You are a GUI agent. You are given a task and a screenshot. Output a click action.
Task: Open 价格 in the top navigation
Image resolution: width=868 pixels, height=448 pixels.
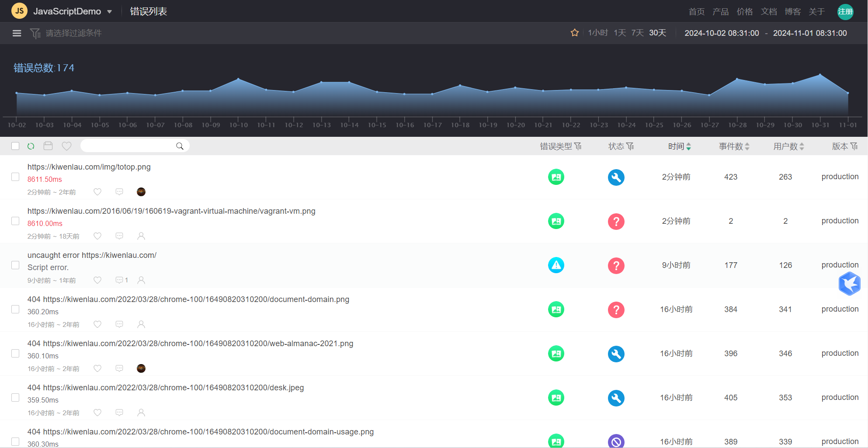(x=745, y=12)
